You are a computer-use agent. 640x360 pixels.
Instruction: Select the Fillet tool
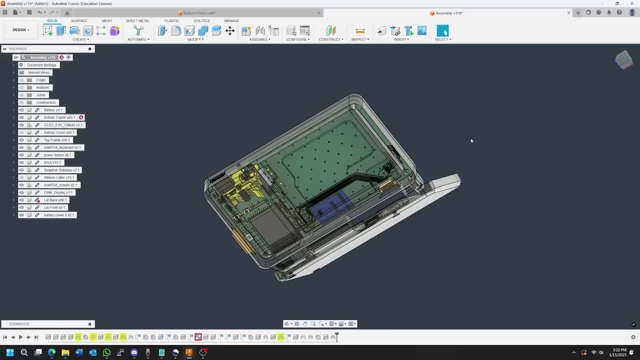(176, 31)
